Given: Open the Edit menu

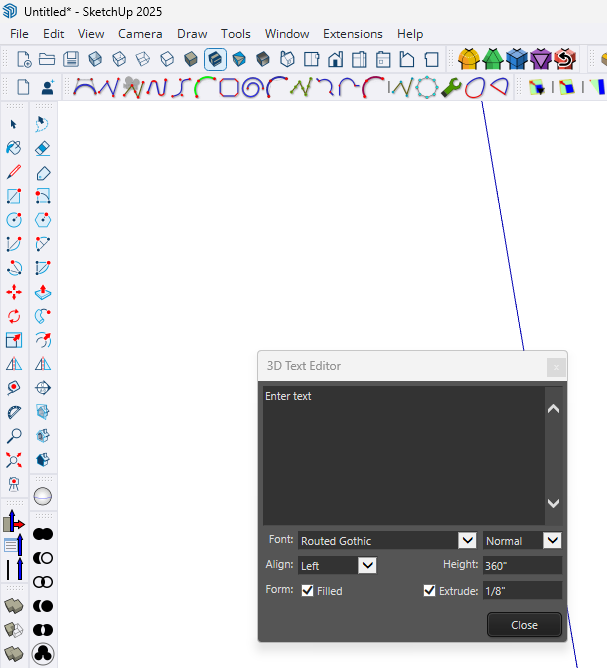Looking at the screenshot, I should pos(53,34).
